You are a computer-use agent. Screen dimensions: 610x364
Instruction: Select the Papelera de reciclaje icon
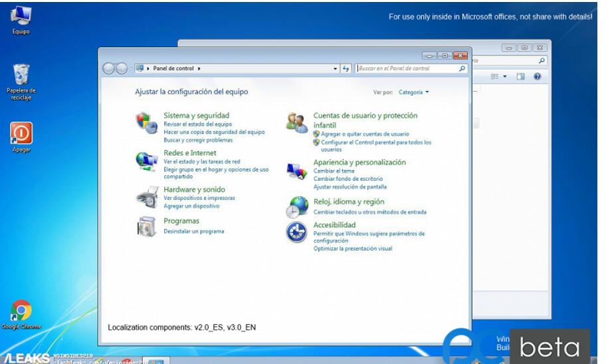[21, 82]
